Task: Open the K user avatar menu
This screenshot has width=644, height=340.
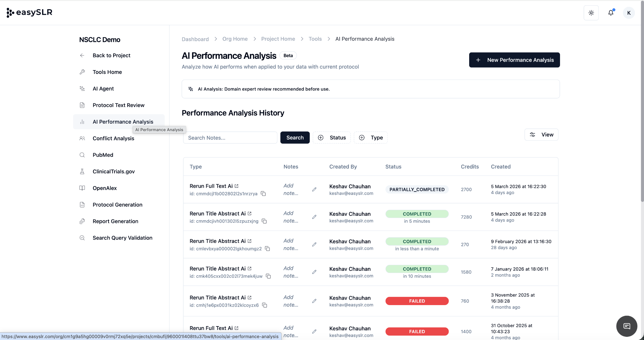Action: (x=629, y=13)
